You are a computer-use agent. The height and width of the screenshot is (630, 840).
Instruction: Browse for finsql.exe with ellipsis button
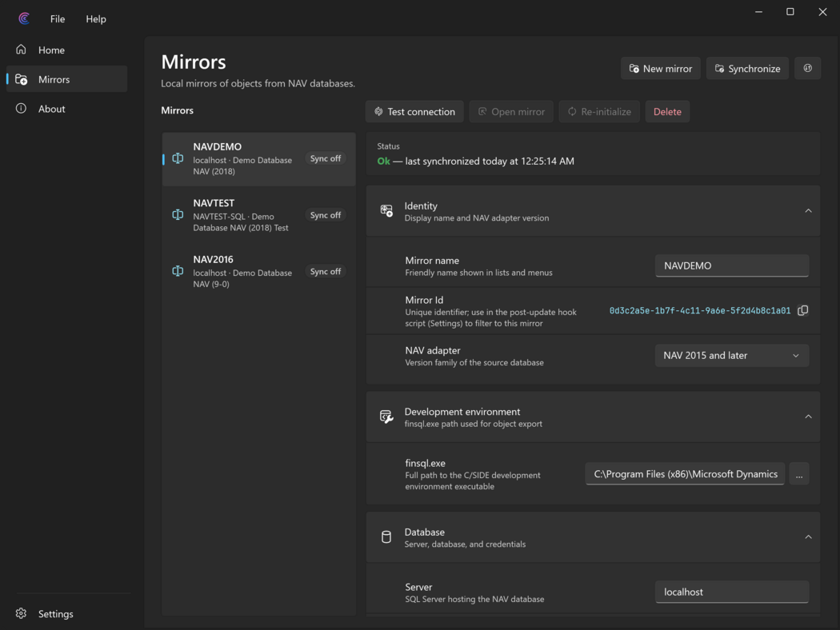pos(799,474)
